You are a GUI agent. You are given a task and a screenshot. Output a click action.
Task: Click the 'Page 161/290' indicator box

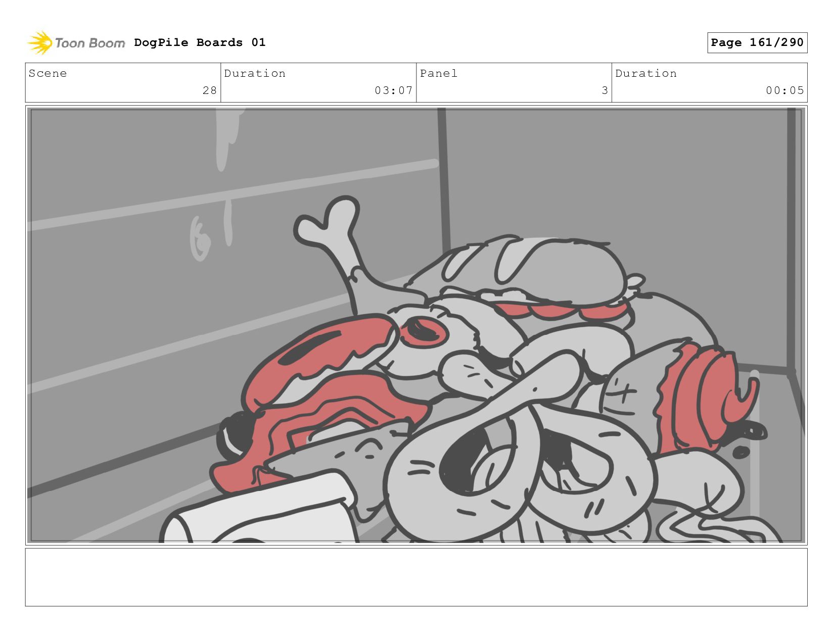click(x=757, y=42)
